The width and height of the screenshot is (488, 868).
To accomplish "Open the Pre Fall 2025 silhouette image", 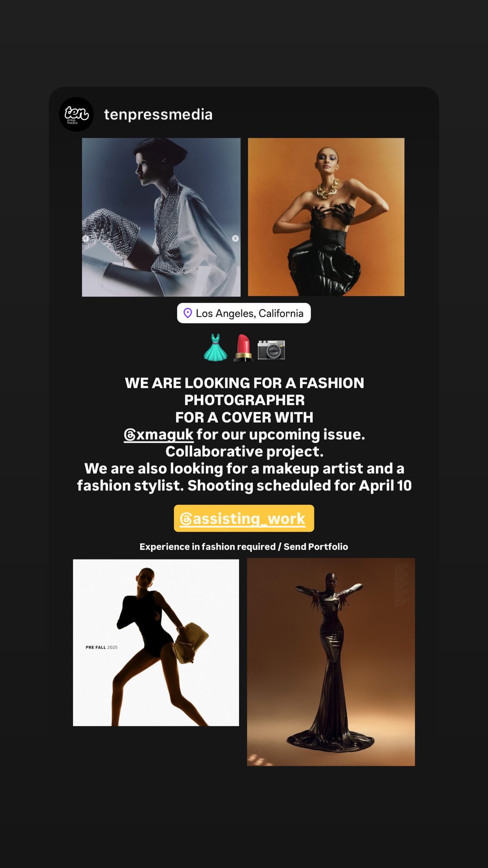I will point(156,643).
